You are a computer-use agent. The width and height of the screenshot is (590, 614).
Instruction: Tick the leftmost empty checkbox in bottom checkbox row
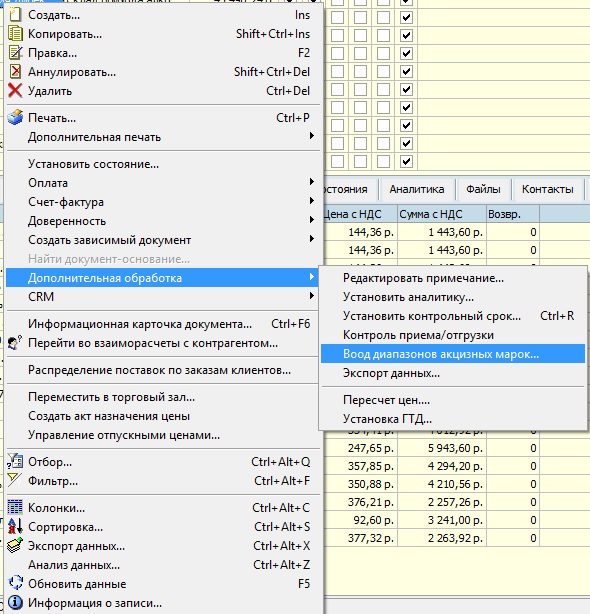pos(337,161)
